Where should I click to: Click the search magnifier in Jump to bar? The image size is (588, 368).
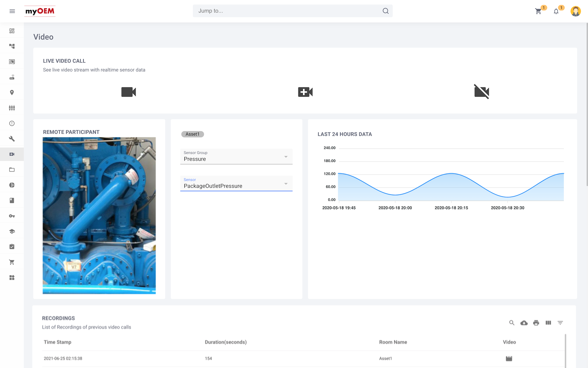(x=386, y=11)
